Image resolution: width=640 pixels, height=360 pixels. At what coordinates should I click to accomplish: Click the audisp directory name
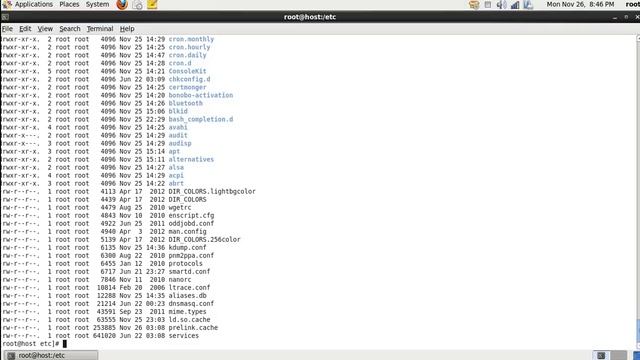(x=180, y=143)
